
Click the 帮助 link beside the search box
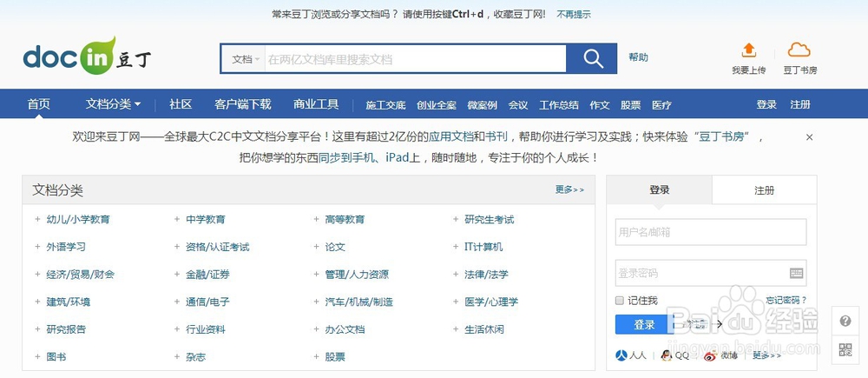coord(638,57)
